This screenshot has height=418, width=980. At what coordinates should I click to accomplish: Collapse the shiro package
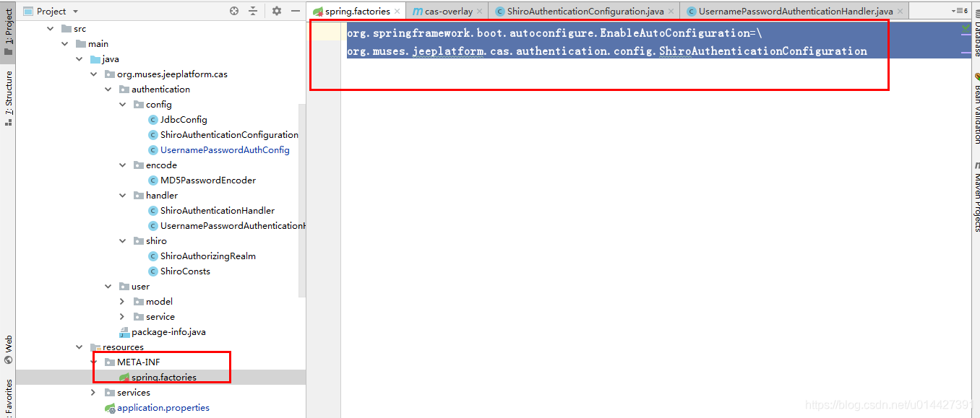123,241
